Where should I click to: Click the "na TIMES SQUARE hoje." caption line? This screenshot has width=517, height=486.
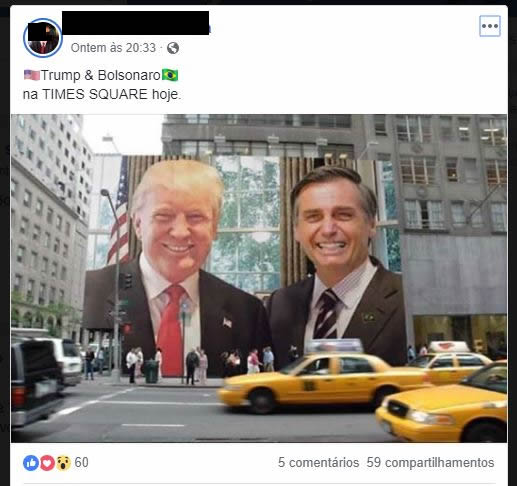(x=102, y=94)
